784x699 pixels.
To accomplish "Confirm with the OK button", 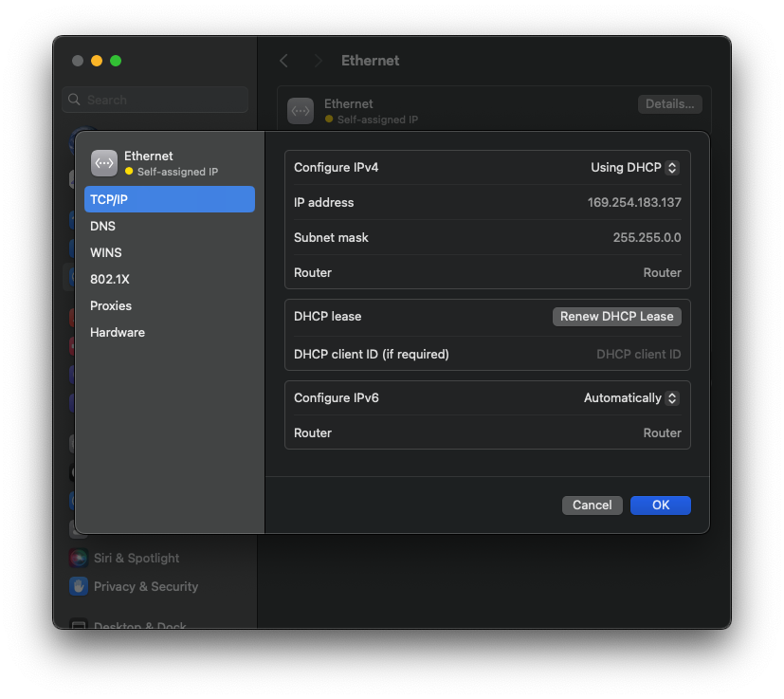I will pos(661,506).
